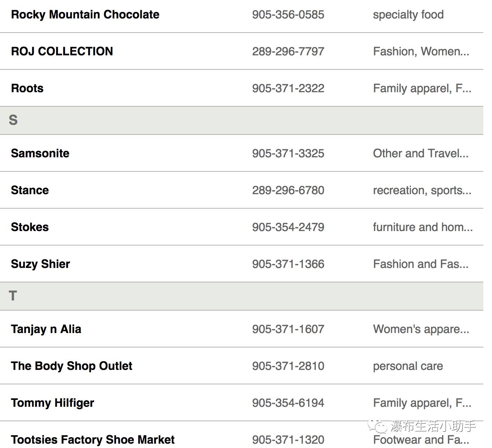Select Tootsies Factory Shoe Market entry
The width and height of the screenshot is (492, 448).
[x=93, y=440]
